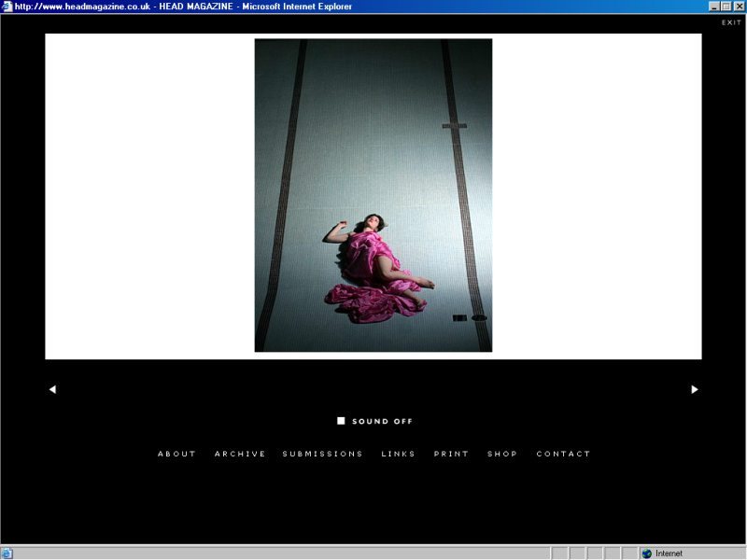
Task: Go to previous image with left arrow
Action: [x=52, y=389]
